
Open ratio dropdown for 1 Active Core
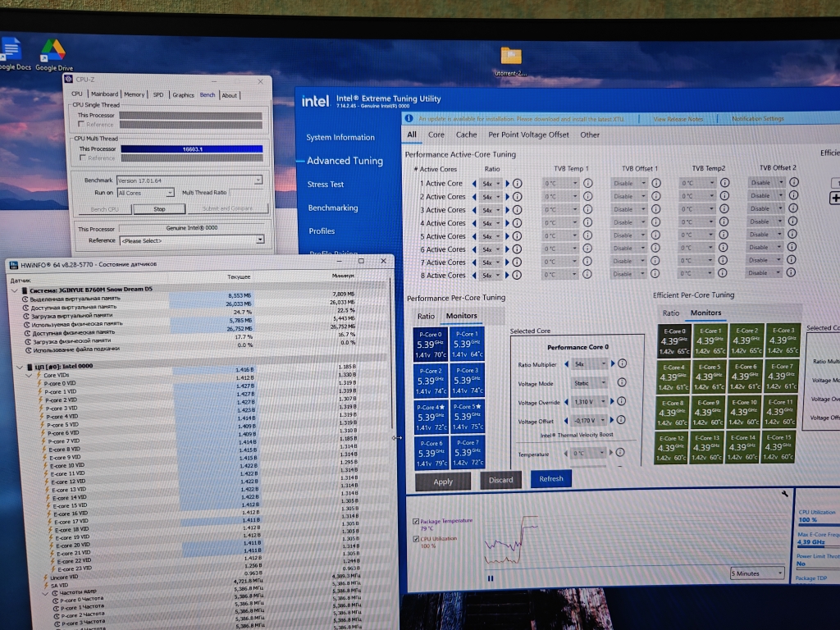491,183
